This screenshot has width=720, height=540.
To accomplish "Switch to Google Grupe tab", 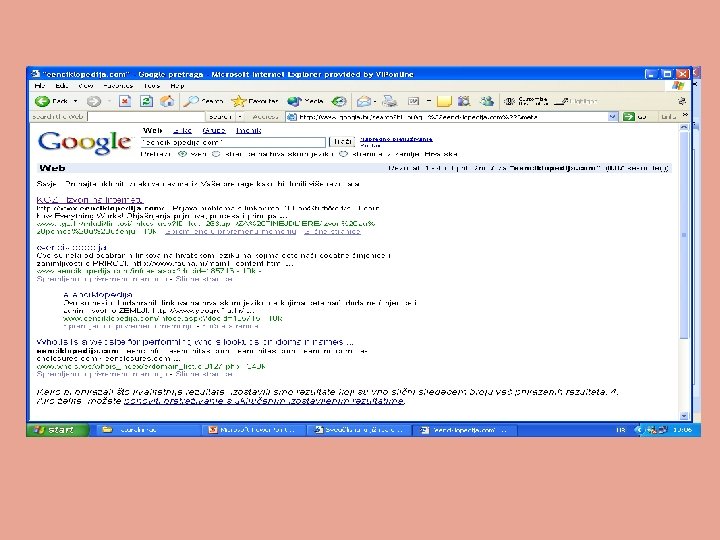I will pos(214,130).
